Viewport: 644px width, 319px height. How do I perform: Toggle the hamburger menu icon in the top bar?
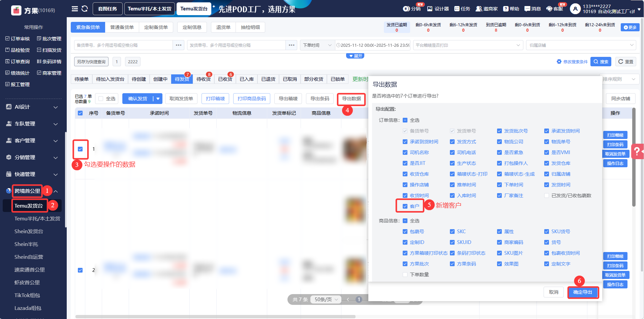pyautogui.click(x=75, y=9)
